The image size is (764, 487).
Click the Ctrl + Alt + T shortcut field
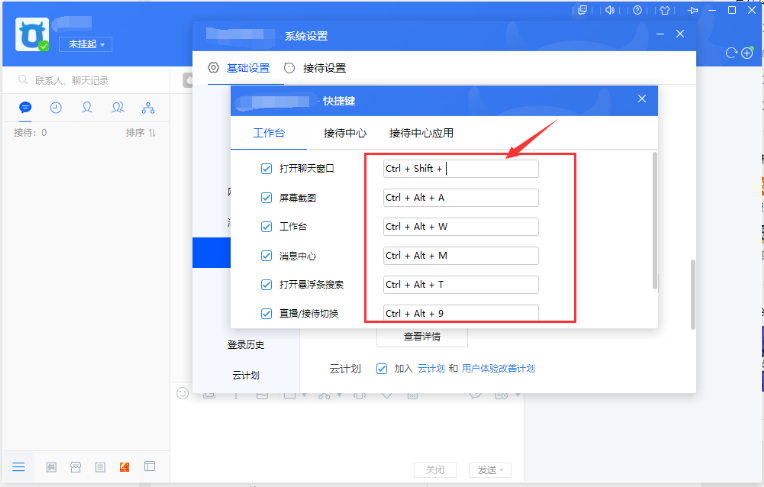[x=460, y=284]
